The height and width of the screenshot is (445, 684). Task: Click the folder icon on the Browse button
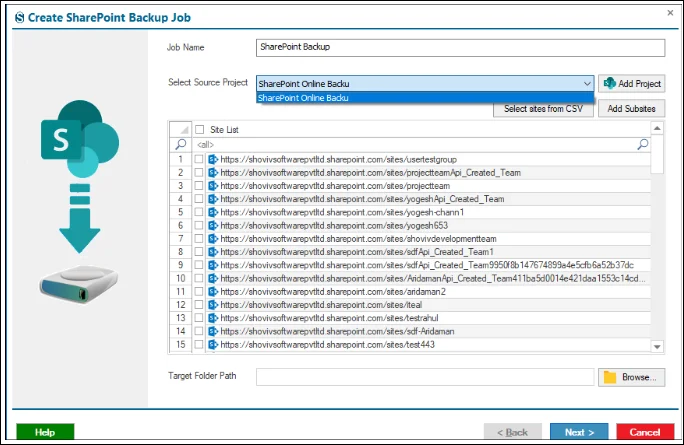click(x=610, y=377)
